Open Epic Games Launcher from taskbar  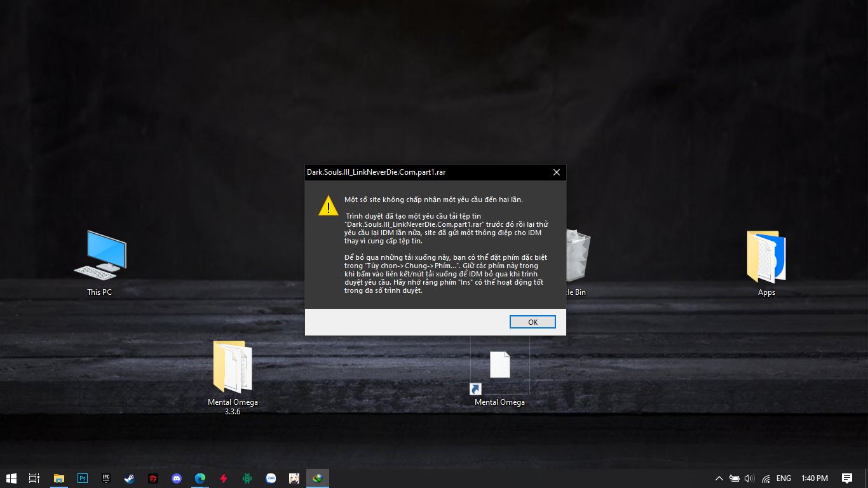coord(105,478)
